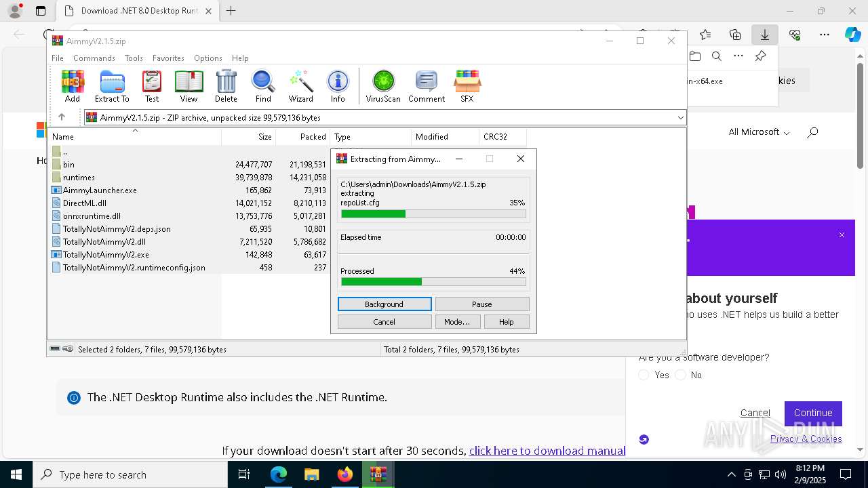Screen dimensions: 868x488
Task: Click the Test archive icon
Action: click(152, 86)
